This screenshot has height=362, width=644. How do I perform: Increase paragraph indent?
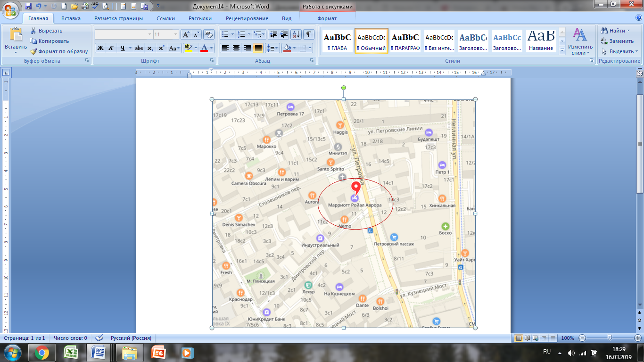[x=284, y=34]
